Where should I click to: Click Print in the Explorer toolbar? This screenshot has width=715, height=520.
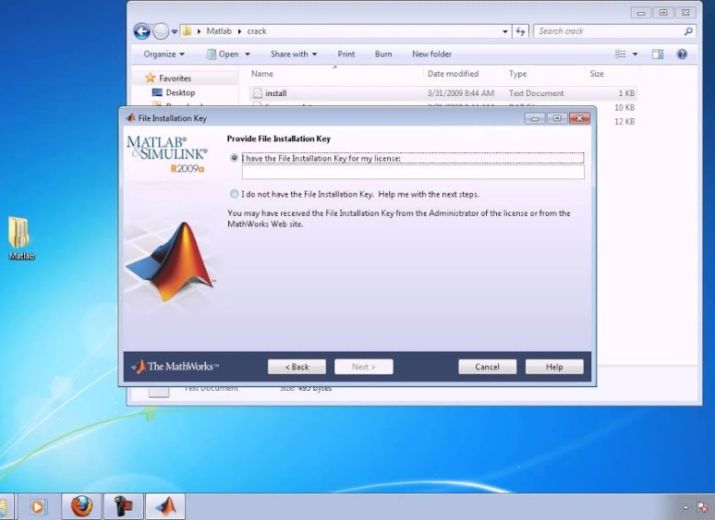[346, 54]
